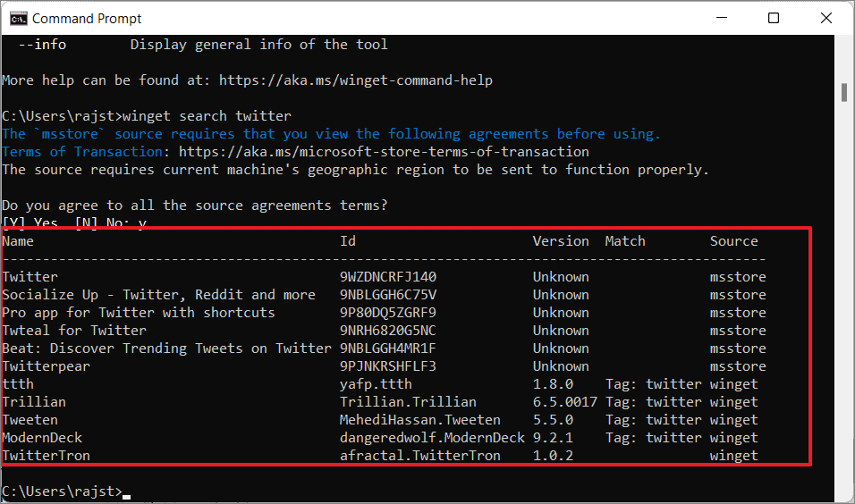Click the Twitterpear name
855x504 pixels.
coord(47,366)
